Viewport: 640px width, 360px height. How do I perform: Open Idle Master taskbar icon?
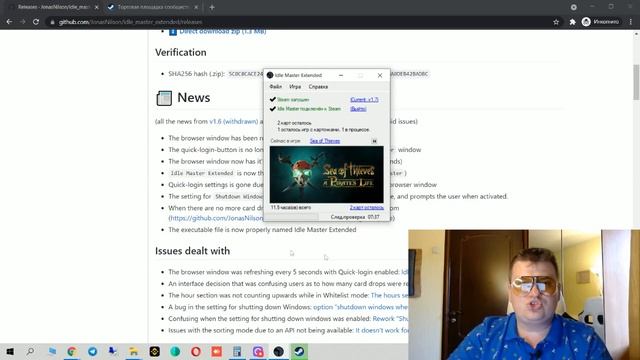[x=278, y=351]
